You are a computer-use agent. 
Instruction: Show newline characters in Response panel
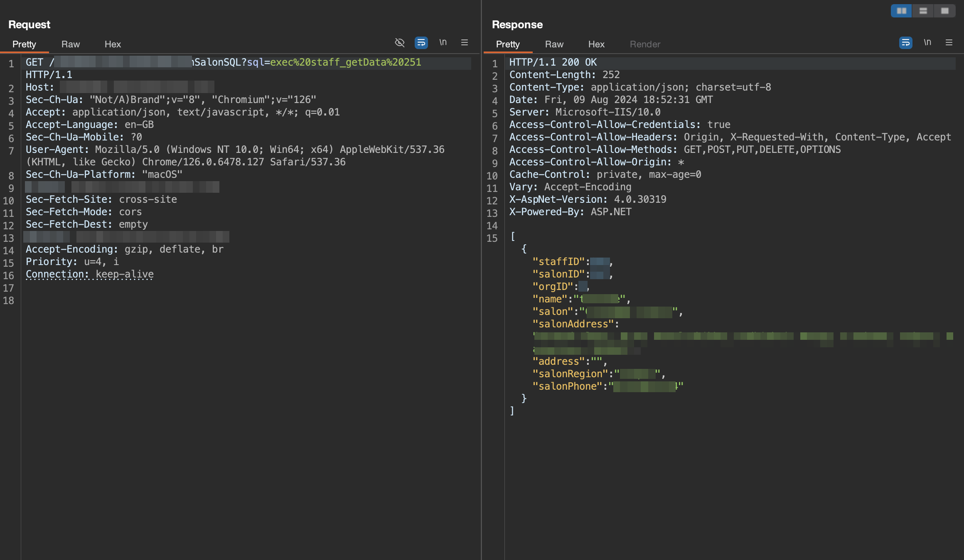click(x=927, y=42)
